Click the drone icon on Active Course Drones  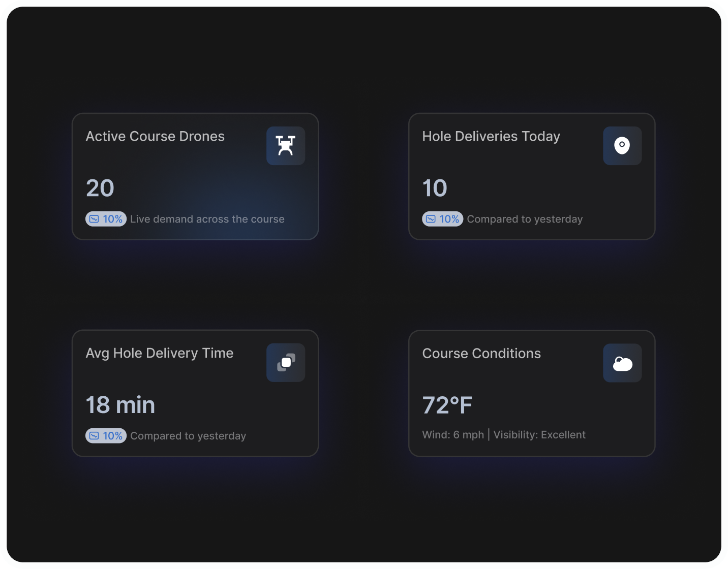[286, 146]
